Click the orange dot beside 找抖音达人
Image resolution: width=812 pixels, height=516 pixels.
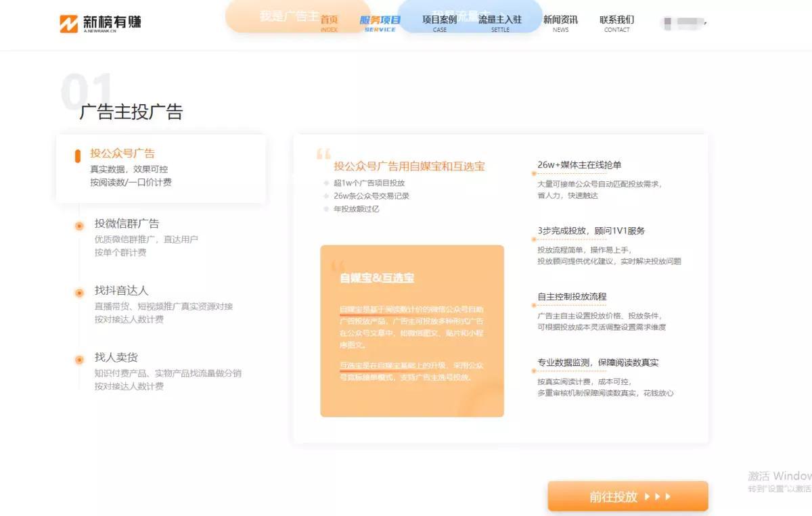[x=79, y=293]
